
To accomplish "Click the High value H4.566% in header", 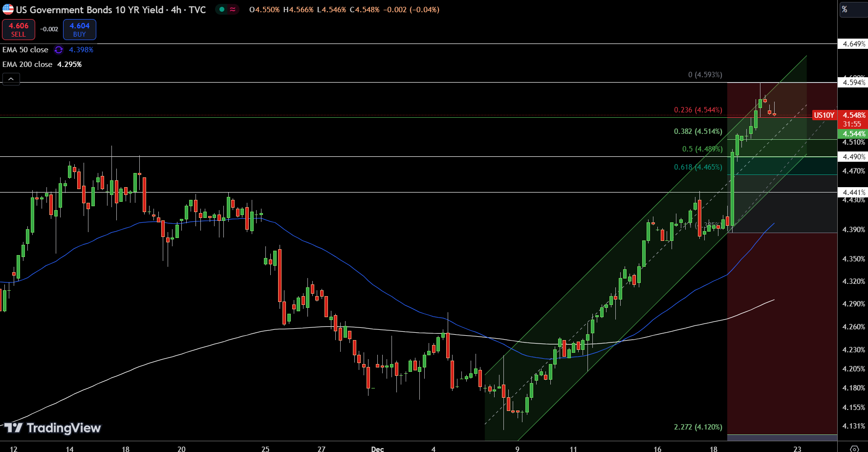I will [298, 10].
